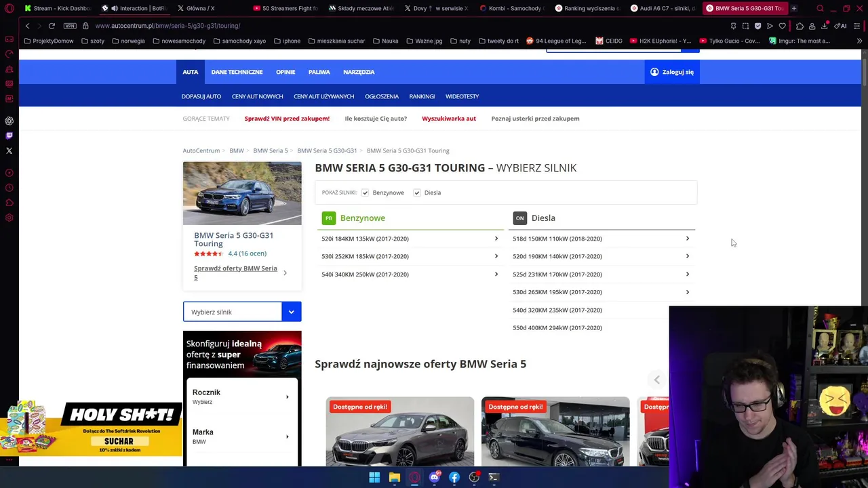Click Sprawdź oferty BMW Seria 5 link

[235, 272]
